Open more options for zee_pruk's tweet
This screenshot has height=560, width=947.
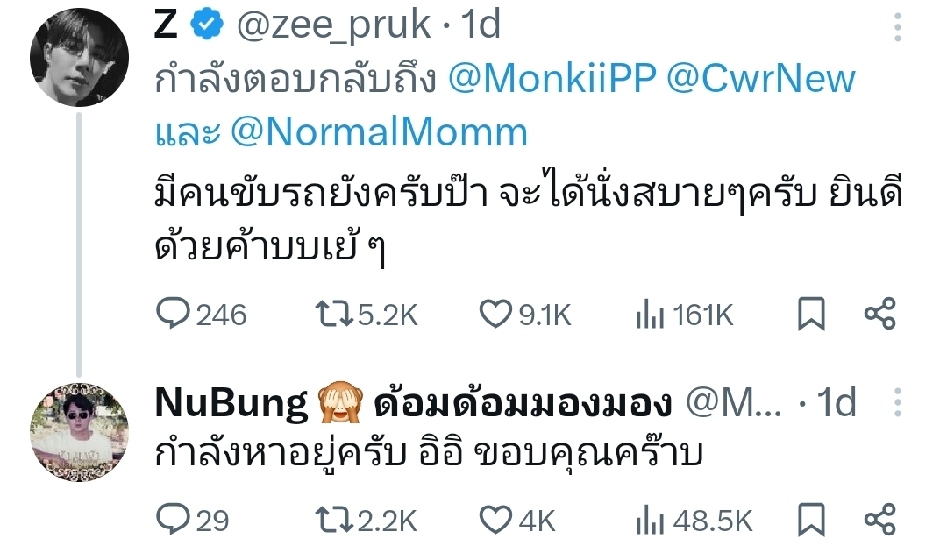click(898, 28)
